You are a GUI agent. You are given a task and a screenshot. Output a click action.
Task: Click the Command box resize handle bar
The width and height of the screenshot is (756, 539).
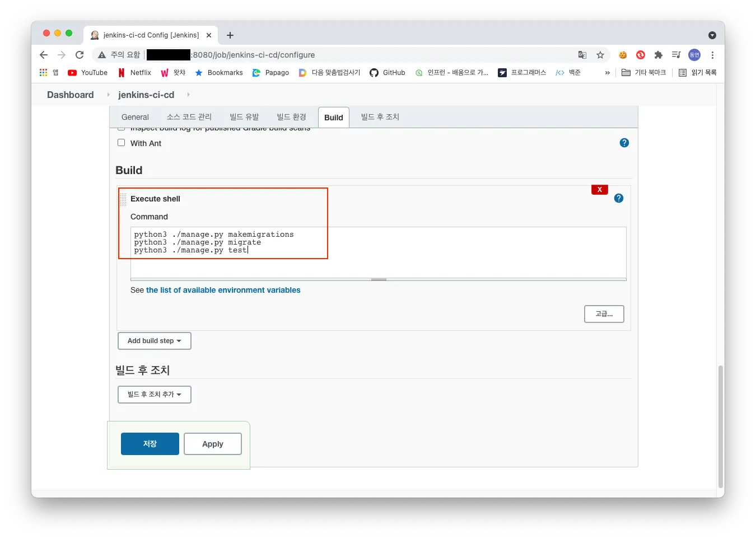[379, 279]
